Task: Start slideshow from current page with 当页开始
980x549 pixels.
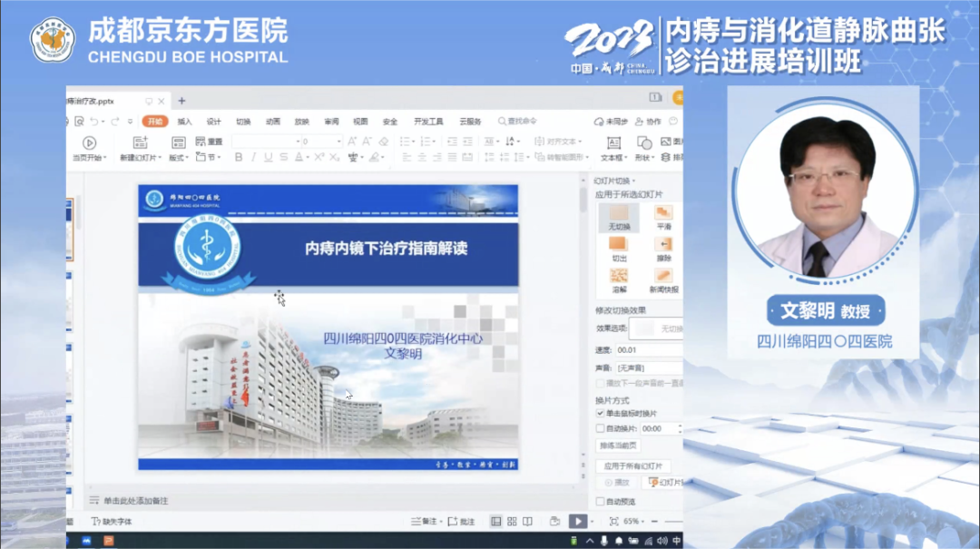Action: (89, 147)
